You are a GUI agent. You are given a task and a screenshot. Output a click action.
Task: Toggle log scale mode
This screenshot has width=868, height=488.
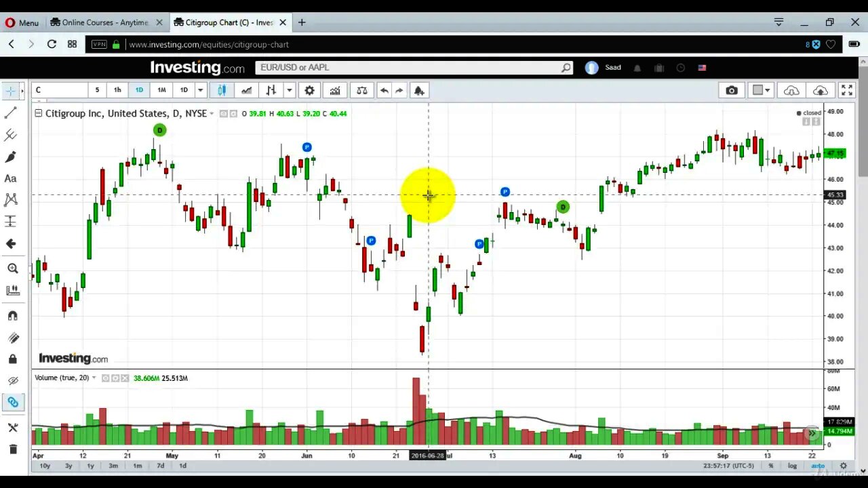[792, 466]
